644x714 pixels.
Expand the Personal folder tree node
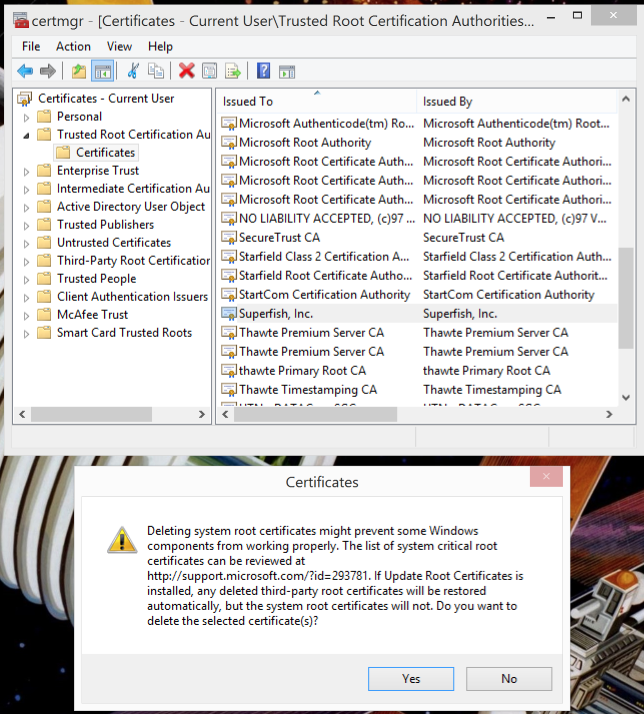(x=27, y=117)
